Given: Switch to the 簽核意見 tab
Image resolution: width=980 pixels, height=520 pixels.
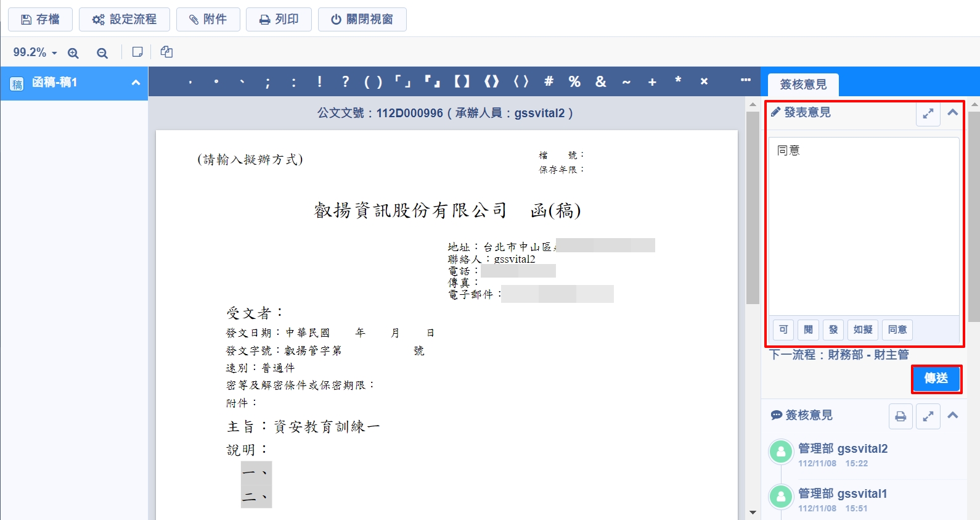Looking at the screenshot, I should [x=802, y=85].
